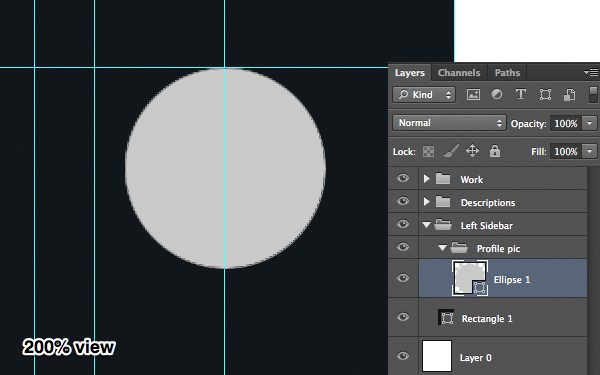Click the Profile pic folder icon

point(459,248)
